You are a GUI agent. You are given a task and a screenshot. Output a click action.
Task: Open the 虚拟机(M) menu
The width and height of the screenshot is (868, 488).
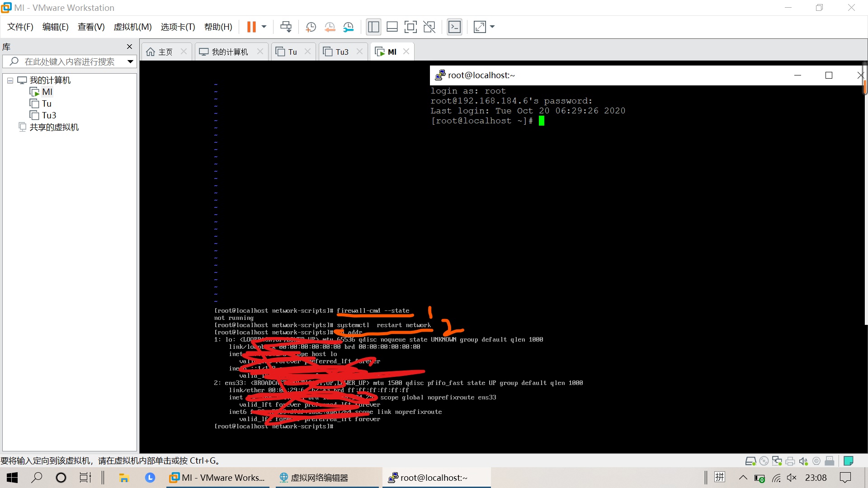pyautogui.click(x=132, y=27)
